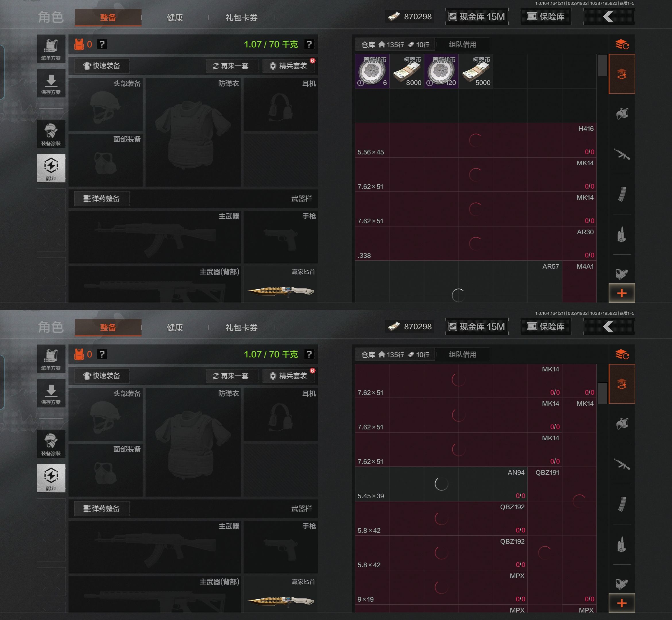672x620 pixels.
Task: Open 礼包卡券 tab in lower screen
Action: [241, 328]
